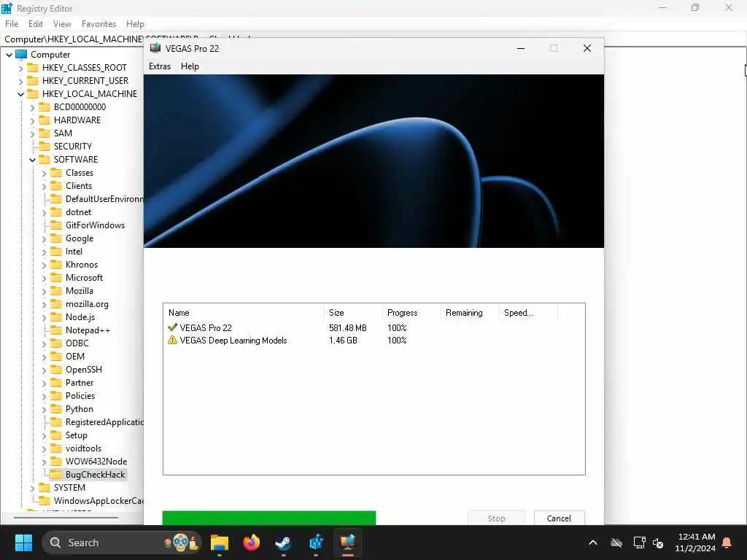Select the Khronos registry key
This screenshot has height=560, width=747.
pyautogui.click(x=82, y=264)
